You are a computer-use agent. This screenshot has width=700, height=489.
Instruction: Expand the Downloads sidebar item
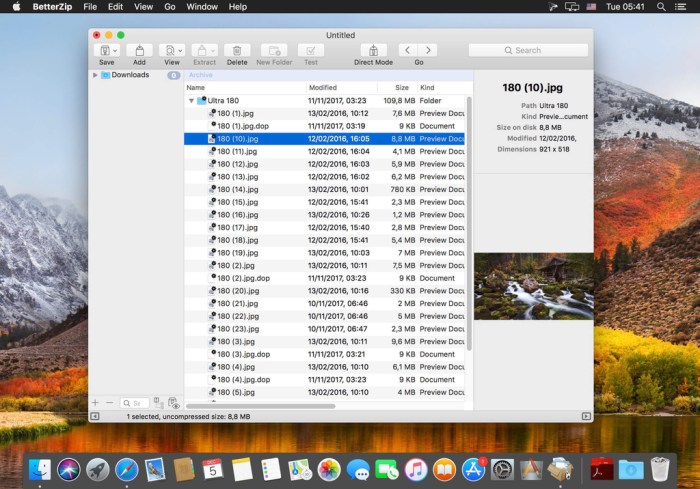tap(95, 75)
